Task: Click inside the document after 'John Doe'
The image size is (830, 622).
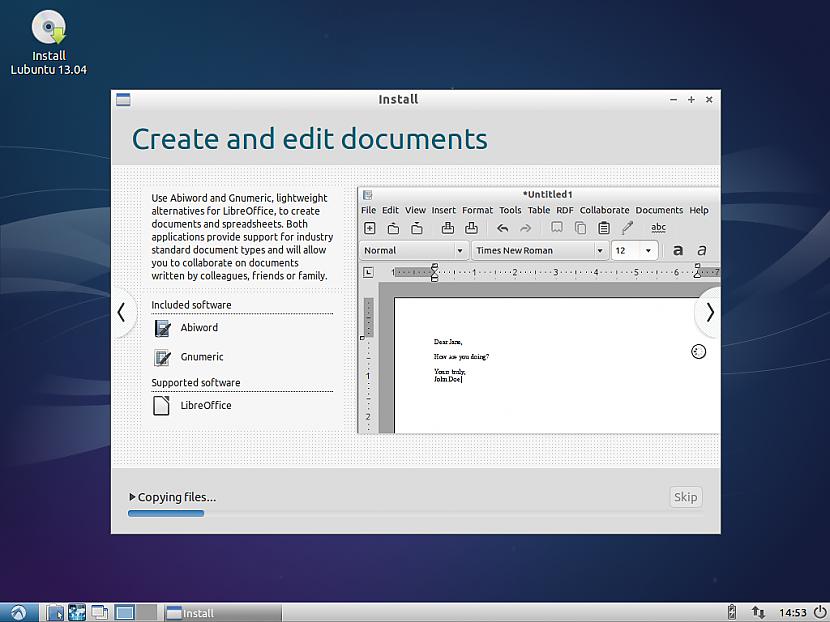Action: point(464,379)
